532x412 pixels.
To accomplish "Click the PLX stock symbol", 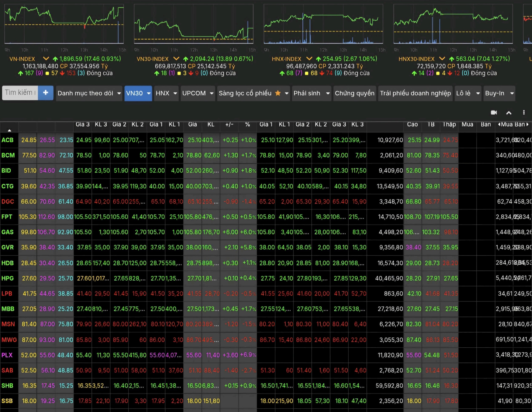I will [x=7, y=355].
